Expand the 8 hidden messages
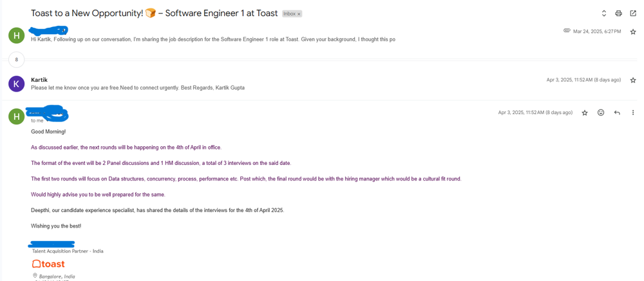This screenshot has height=281, width=644. coord(16,59)
